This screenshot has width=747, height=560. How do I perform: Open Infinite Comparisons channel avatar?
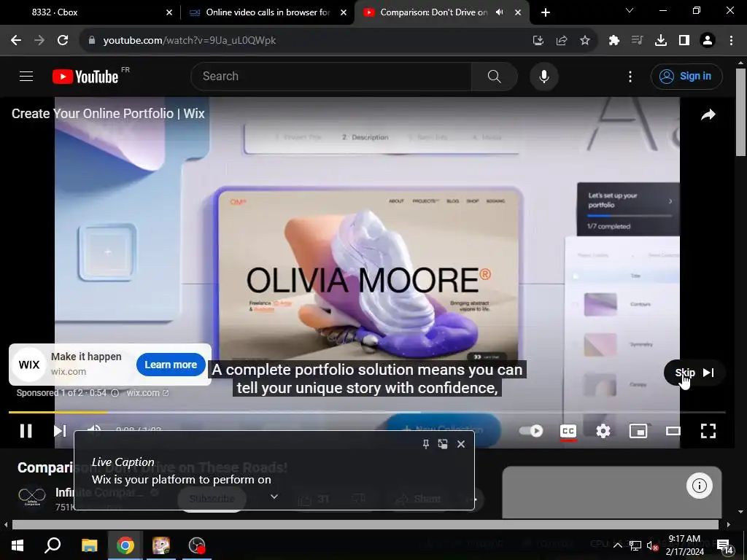coord(32,497)
